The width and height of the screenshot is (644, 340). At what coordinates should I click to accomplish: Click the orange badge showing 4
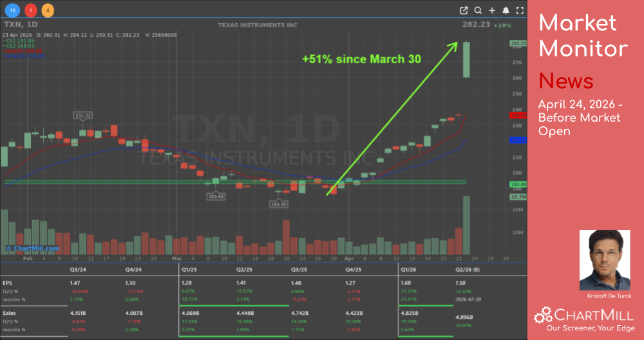coord(48,11)
